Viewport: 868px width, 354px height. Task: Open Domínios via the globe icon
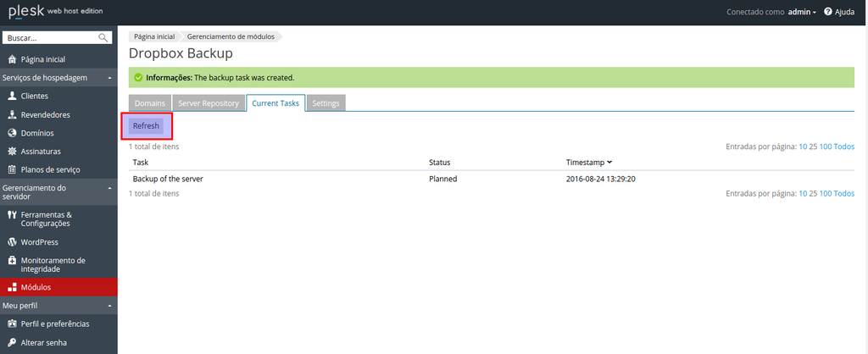pos(12,133)
